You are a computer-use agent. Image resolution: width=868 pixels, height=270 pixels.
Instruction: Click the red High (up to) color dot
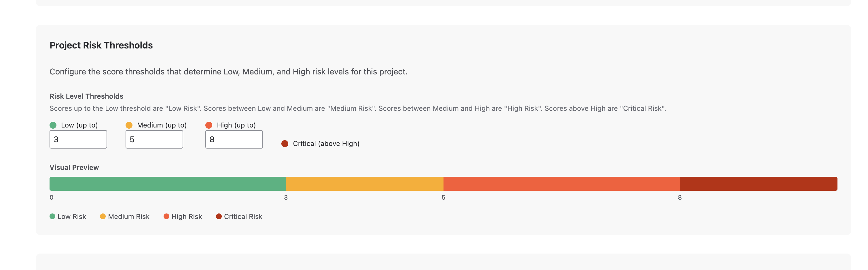[x=209, y=125]
